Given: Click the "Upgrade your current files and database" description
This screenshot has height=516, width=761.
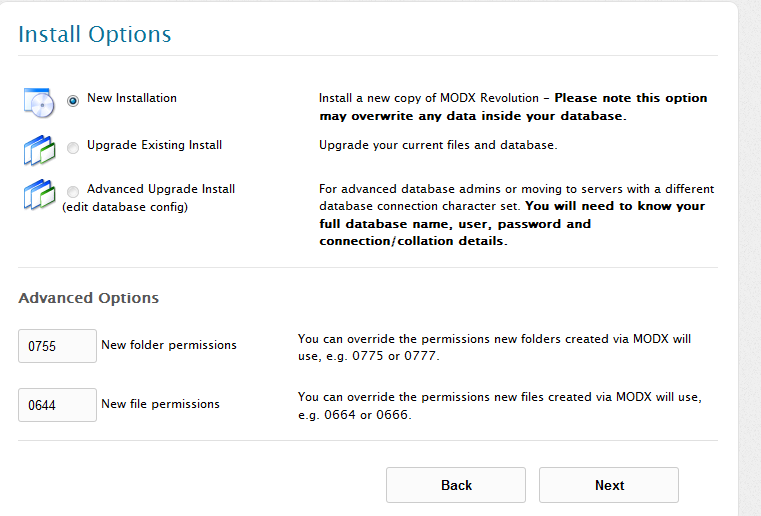Looking at the screenshot, I should click(437, 145).
